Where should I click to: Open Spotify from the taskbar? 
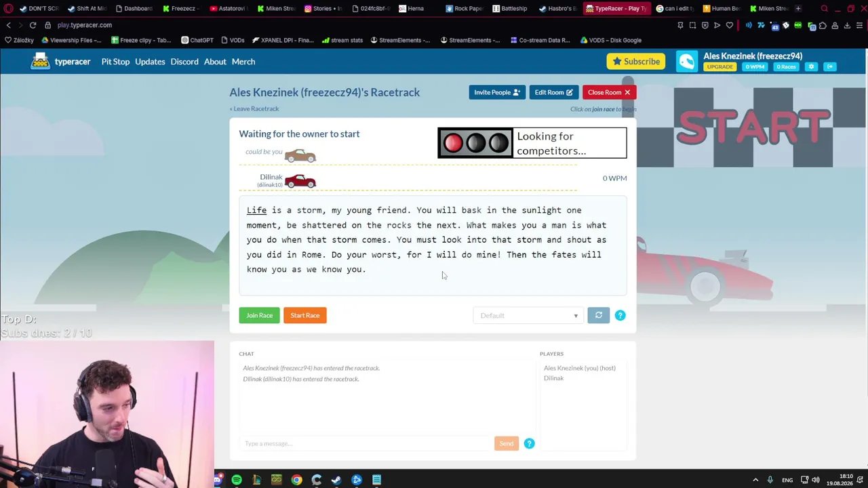(237, 480)
